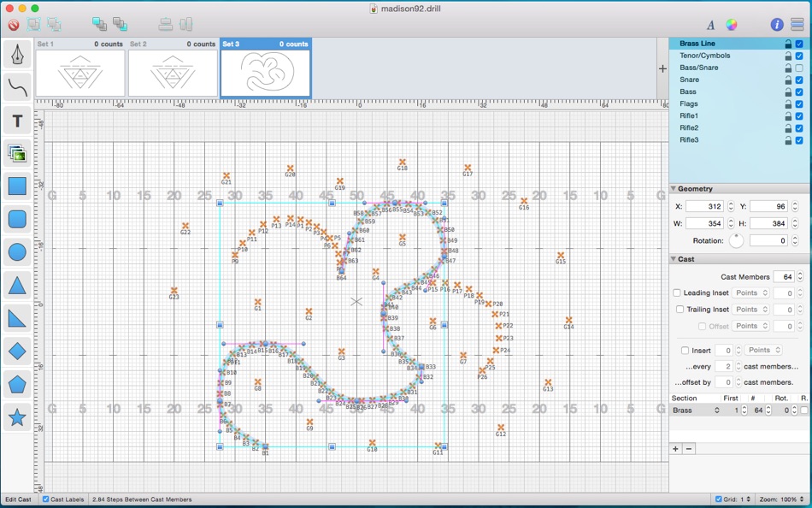
Task: Collapse the Geometry section
Action: [x=674, y=189]
